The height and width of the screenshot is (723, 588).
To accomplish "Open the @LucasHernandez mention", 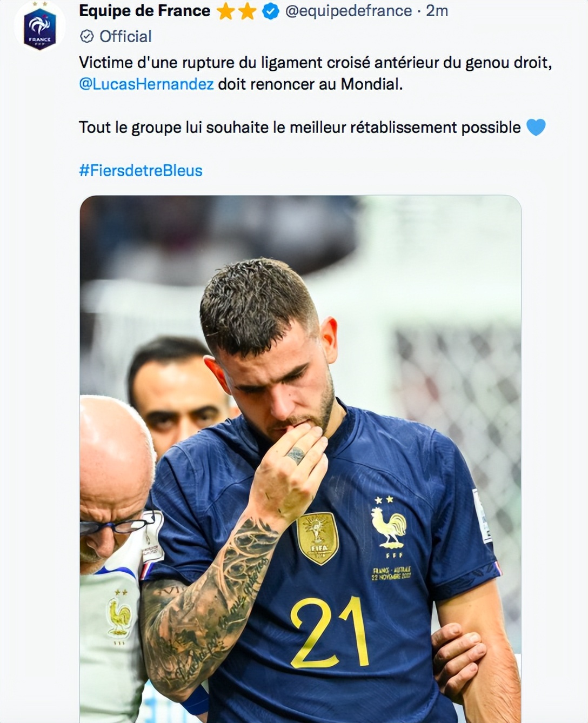I will pos(146,84).
